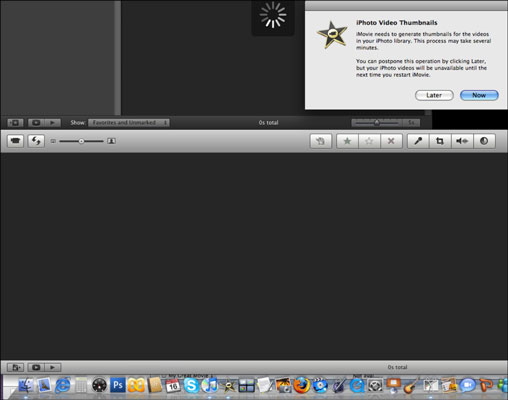Open Keynote from the Dock
This screenshot has width=508, height=400.
pyautogui.click(x=394, y=386)
